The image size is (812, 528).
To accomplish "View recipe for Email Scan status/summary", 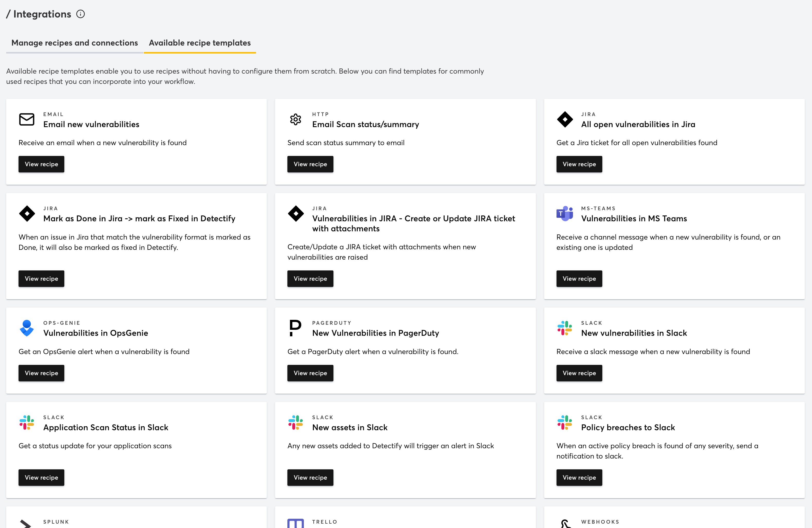I will pos(310,164).
